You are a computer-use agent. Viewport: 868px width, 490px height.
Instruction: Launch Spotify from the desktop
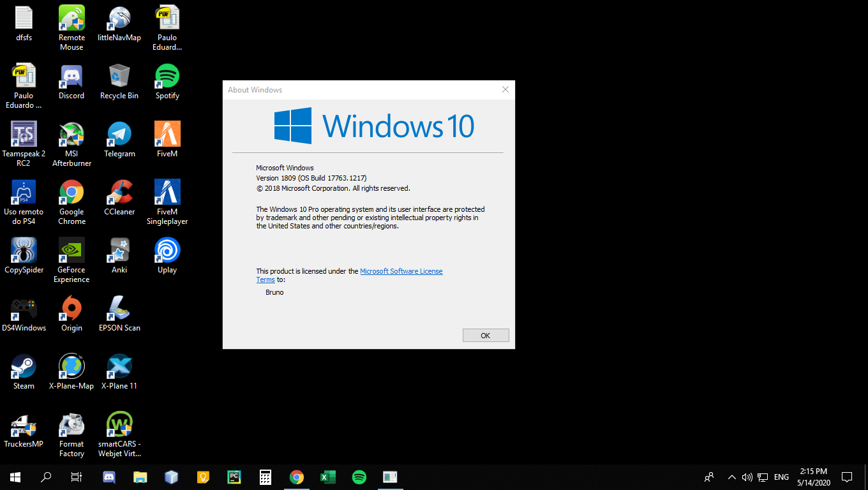click(x=167, y=82)
